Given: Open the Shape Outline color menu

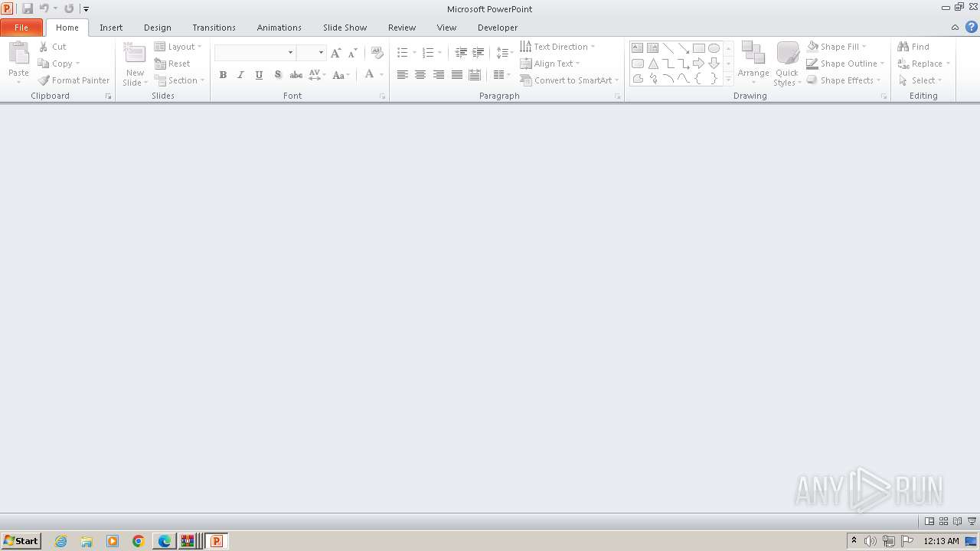Looking at the screenshot, I should [x=845, y=64].
